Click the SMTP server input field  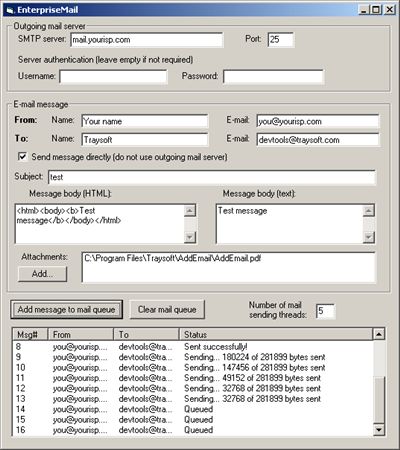coord(147,40)
